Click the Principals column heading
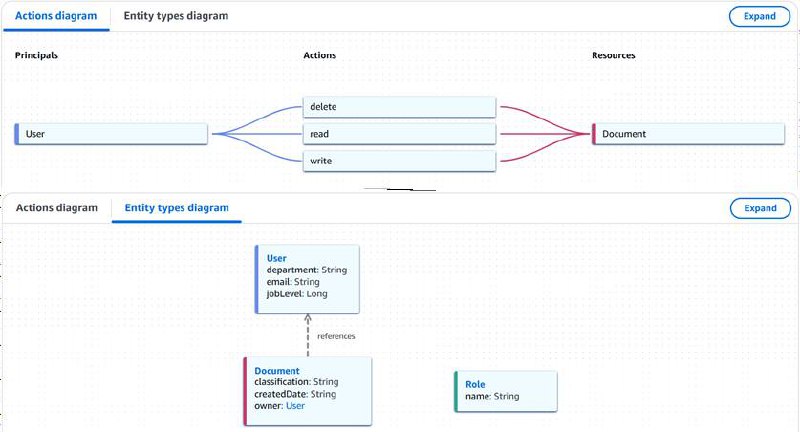This screenshot has width=800, height=432. click(x=36, y=55)
